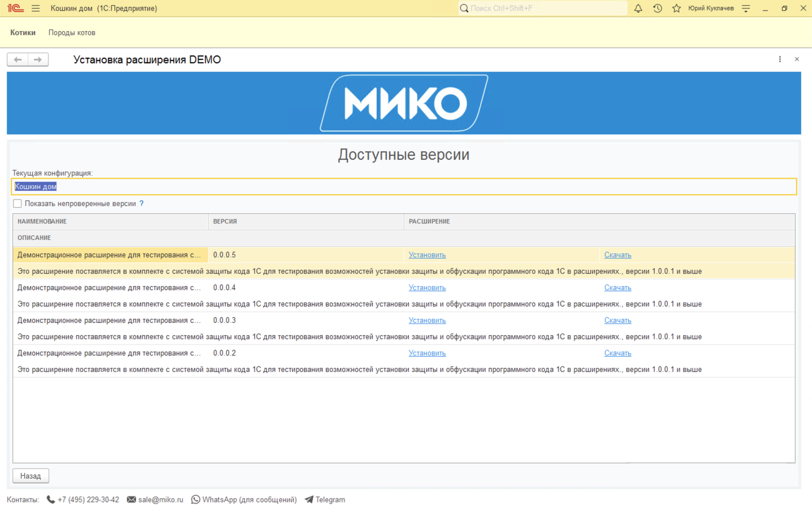Open the Telegram link
The width and height of the screenshot is (812, 508).
pyautogui.click(x=330, y=500)
